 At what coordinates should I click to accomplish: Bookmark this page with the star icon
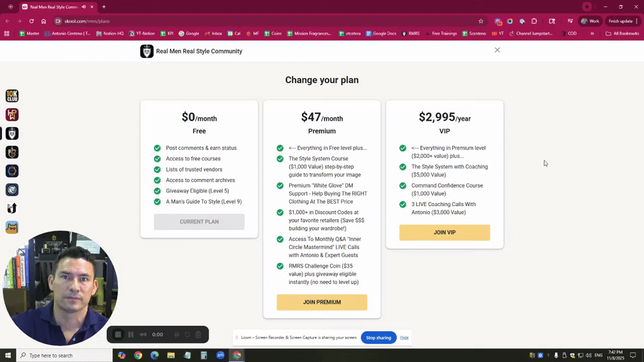[481, 21]
